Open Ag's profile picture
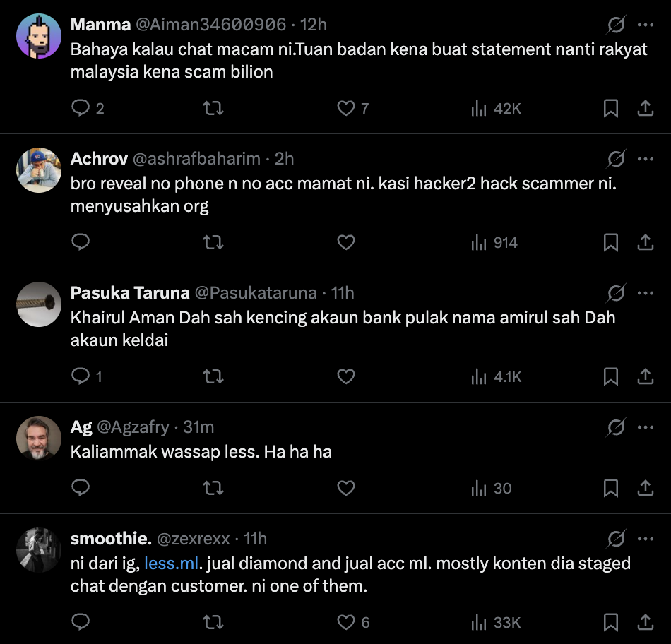The width and height of the screenshot is (671, 644). click(x=39, y=439)
